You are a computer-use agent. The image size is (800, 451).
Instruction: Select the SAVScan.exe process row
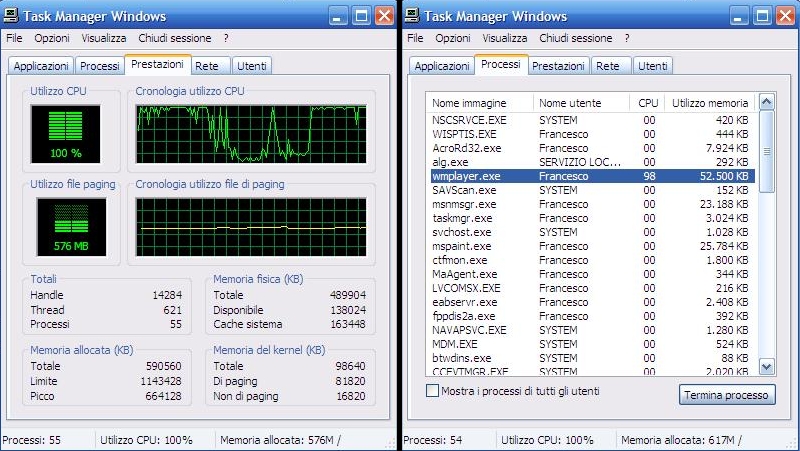click(590, 190)
